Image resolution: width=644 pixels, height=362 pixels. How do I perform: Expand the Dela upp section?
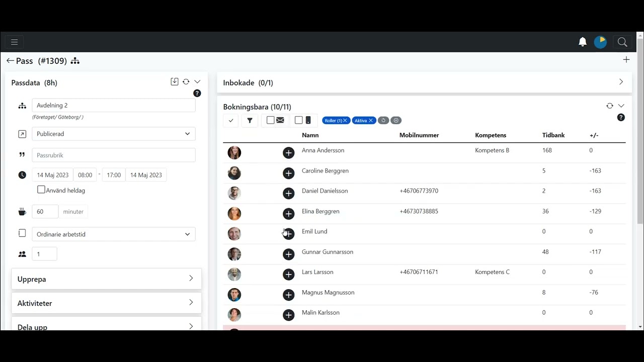[x=106, y=324]
